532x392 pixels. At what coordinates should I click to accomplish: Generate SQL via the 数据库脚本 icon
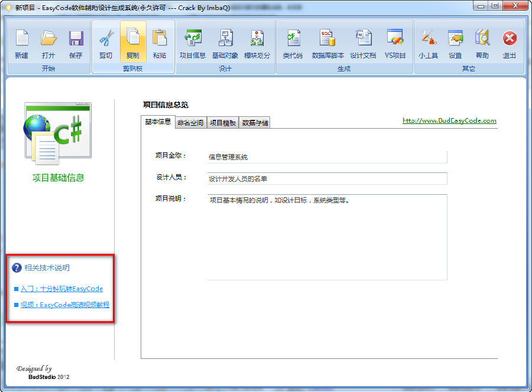(328, 44)
